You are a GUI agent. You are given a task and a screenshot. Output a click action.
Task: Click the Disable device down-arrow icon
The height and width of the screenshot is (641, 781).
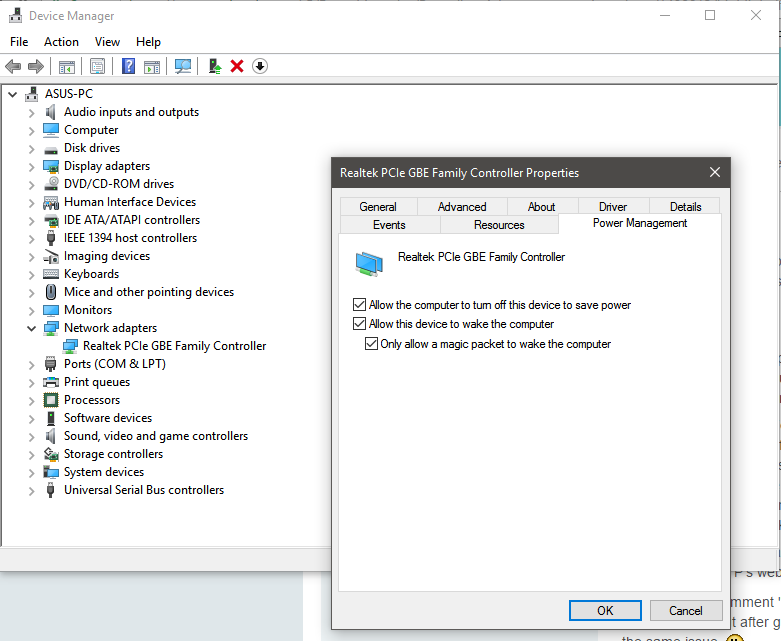tap(260, 66)
